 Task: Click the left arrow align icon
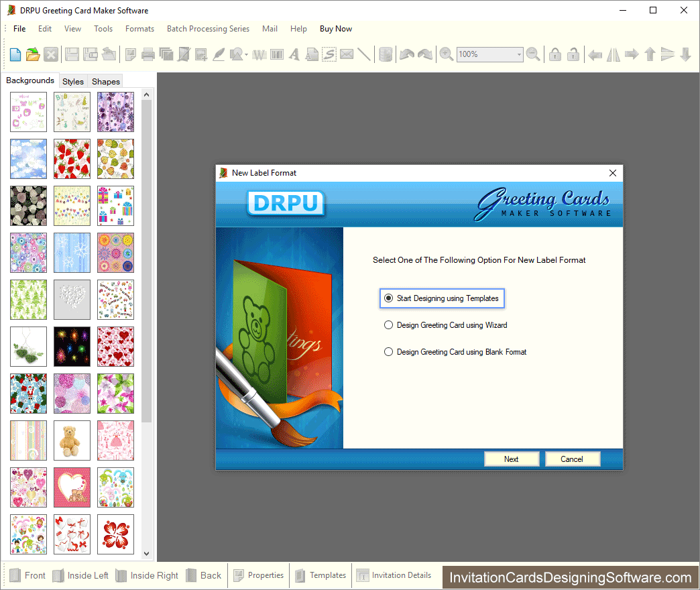(x=595, y=55)
